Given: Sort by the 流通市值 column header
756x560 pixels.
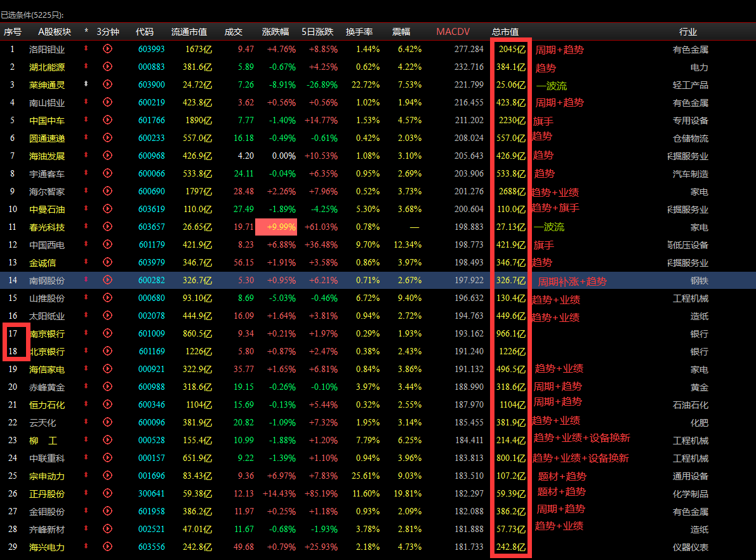Looking at the screenshot, I should point(189,32).
